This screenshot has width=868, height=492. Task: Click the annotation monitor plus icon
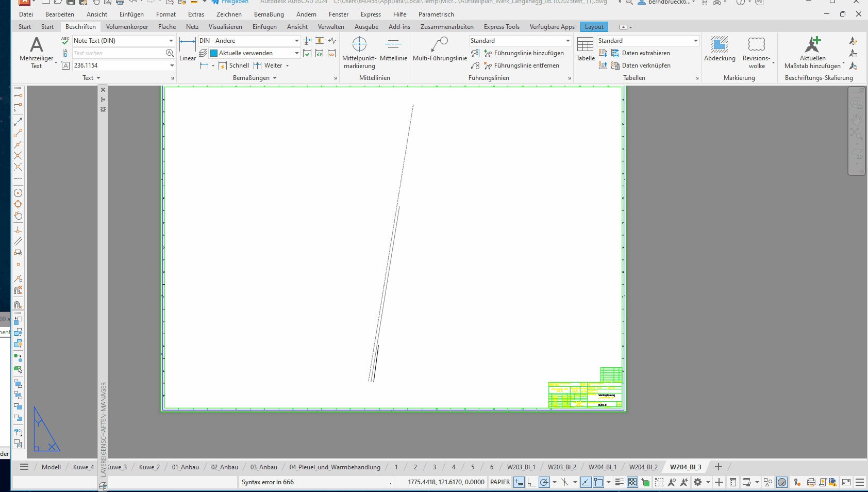pyautogui.click(x=719, y=482)
